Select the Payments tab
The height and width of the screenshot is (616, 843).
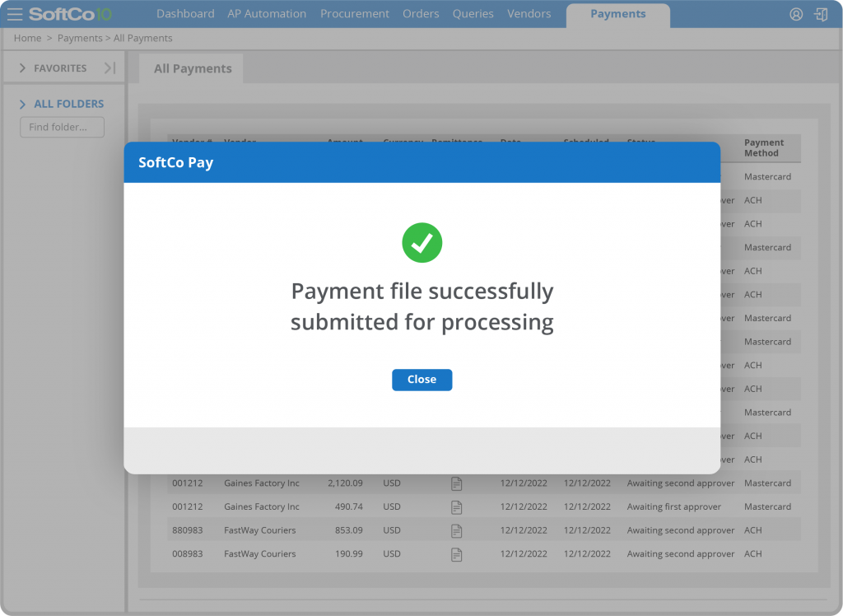click(617, 15)
